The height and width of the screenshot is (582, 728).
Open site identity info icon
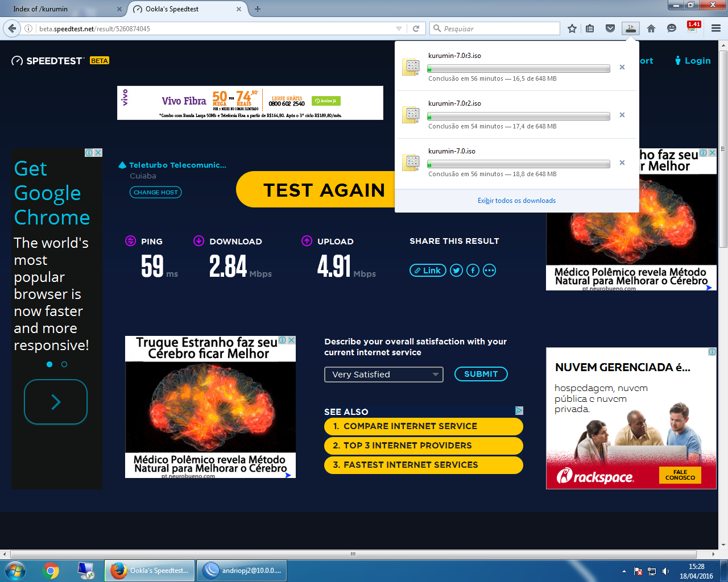pyautogui.click(x=28, y=28)
